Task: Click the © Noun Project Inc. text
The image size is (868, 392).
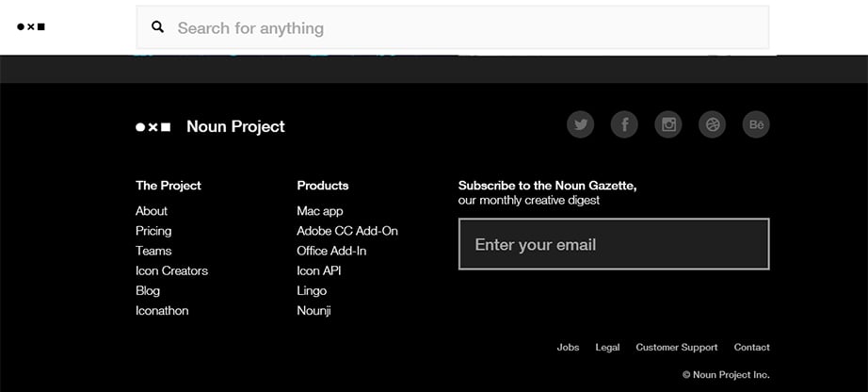Action: [726, 375]
